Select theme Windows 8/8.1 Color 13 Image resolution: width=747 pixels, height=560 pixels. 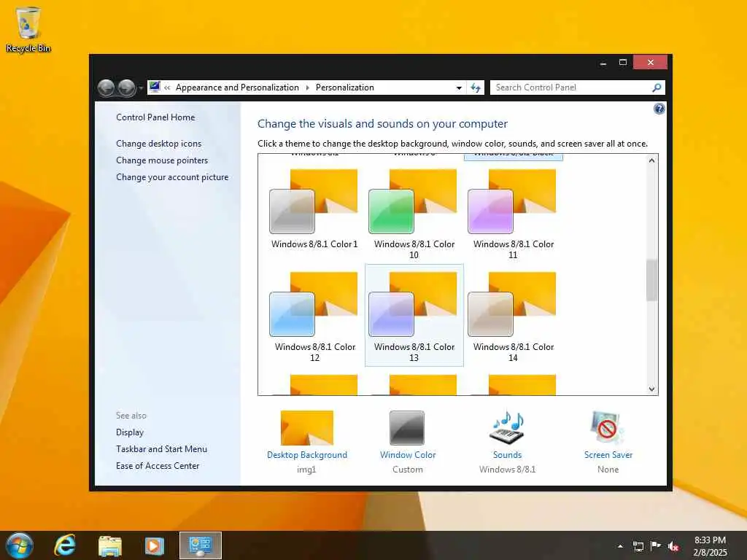pyautogui.click(x=414, y=316)
